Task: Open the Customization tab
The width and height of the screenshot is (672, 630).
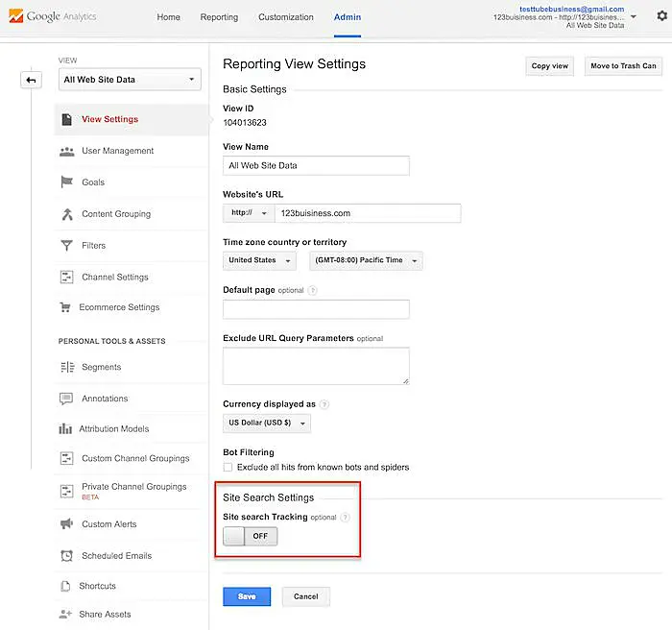Action: coord(286,17)
